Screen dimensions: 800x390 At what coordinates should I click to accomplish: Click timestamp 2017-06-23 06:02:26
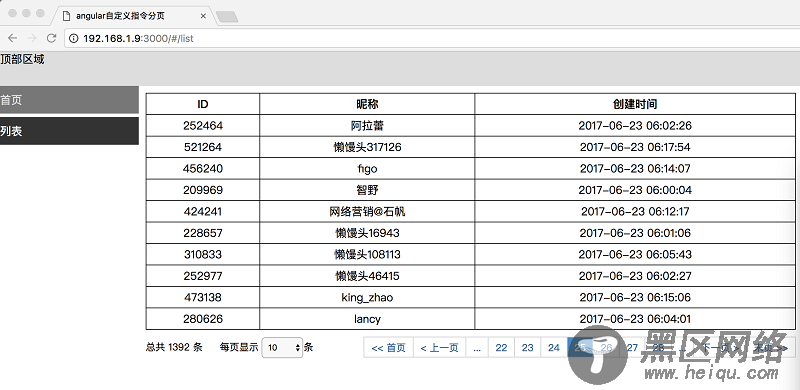coord(635,126)
